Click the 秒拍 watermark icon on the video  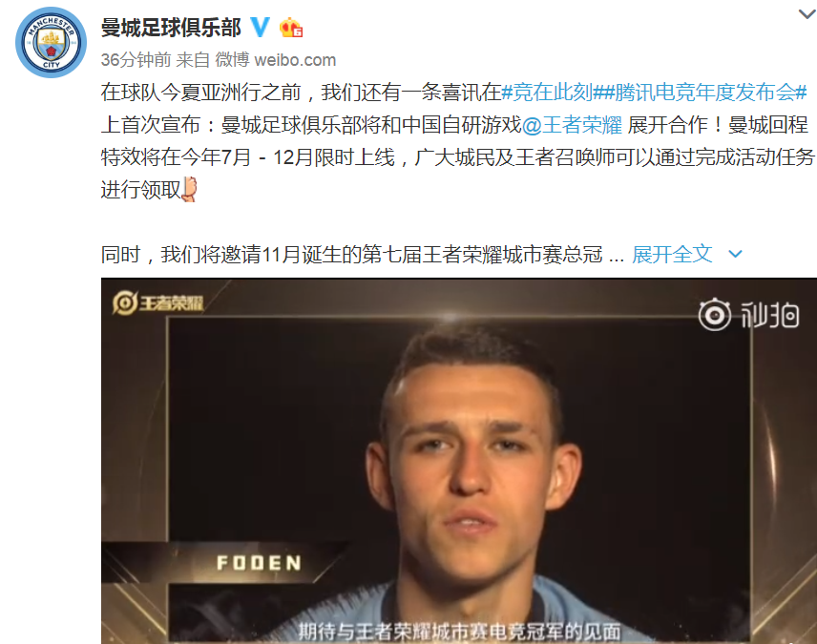tap(714, 315)
